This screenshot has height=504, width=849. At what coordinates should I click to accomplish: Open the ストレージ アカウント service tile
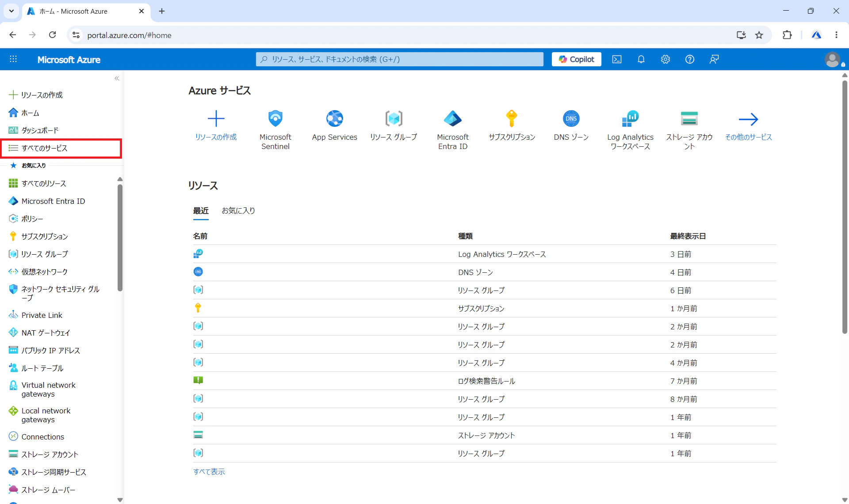click(x=689, y=130)
